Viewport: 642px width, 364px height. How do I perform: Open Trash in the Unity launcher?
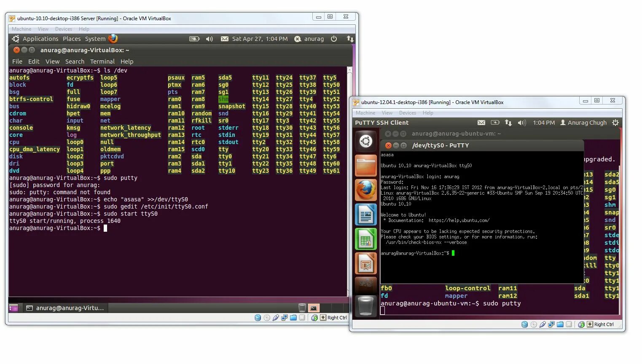pos(365,306)
